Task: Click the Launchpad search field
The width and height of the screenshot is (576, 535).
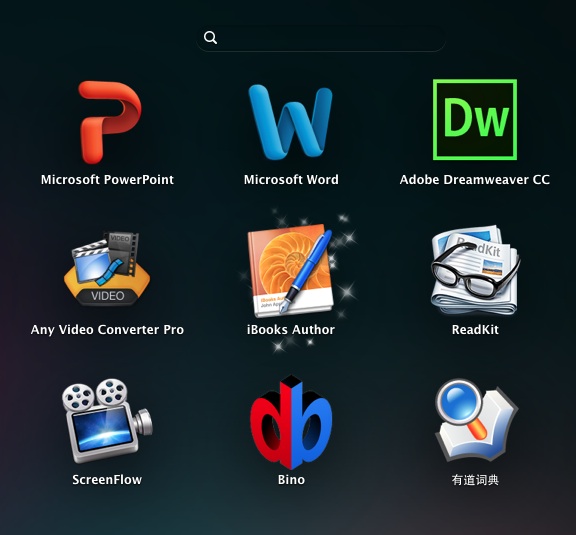Action: pyautogui.click(x=321, y=38)
